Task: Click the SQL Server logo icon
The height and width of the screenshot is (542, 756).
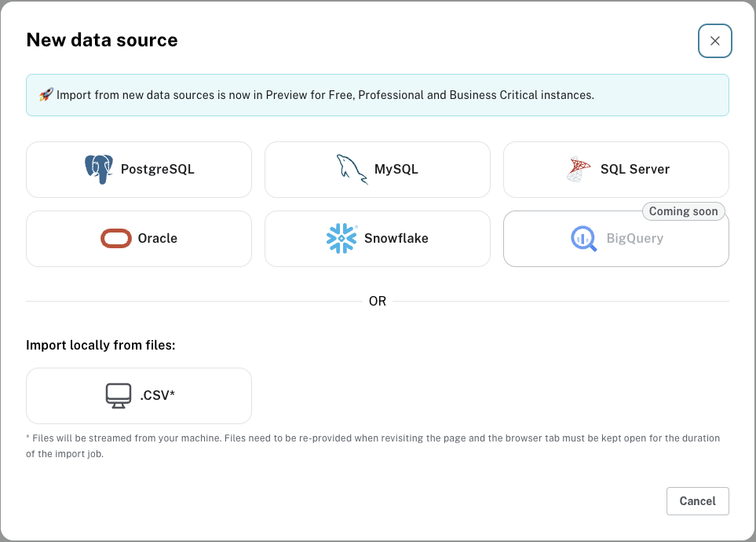Action: tap(579, 170)
